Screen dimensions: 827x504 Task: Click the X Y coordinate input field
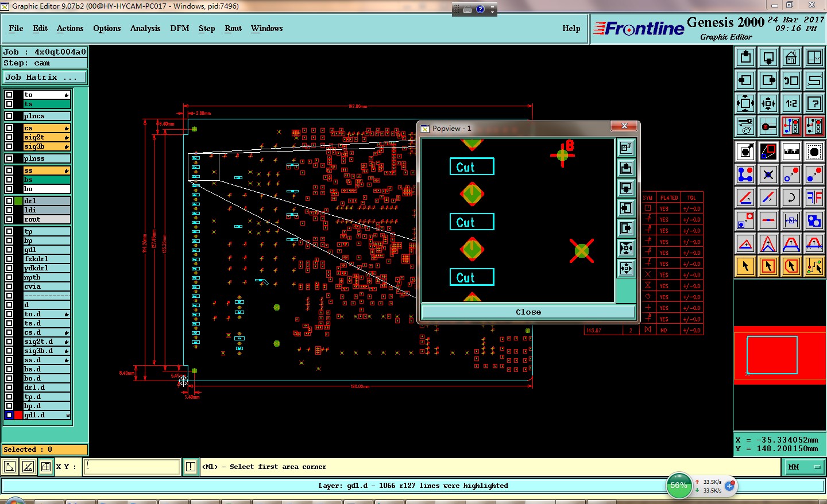click(132, 467)
